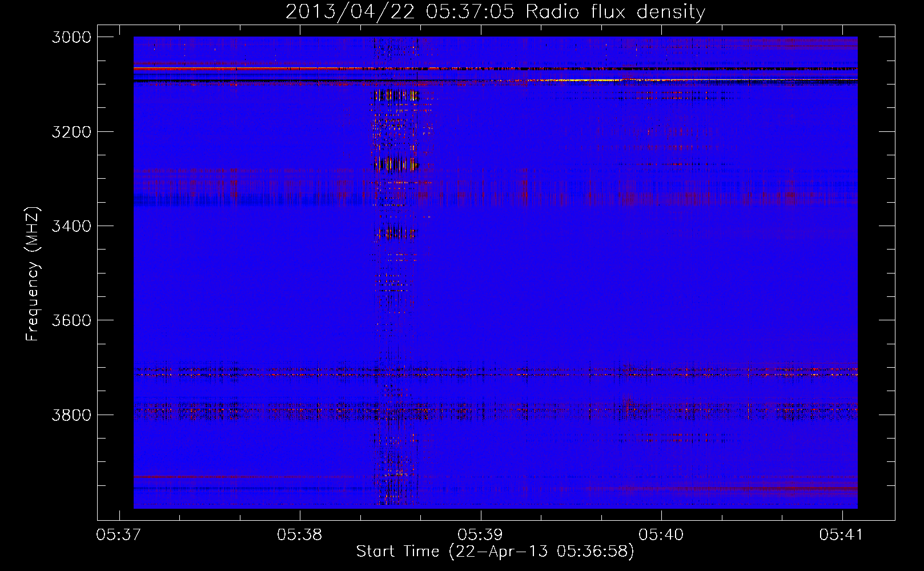The height and width of the screenshot is (571, 924).
Task: Click the 05:39 time tick label
Action: 480,535
